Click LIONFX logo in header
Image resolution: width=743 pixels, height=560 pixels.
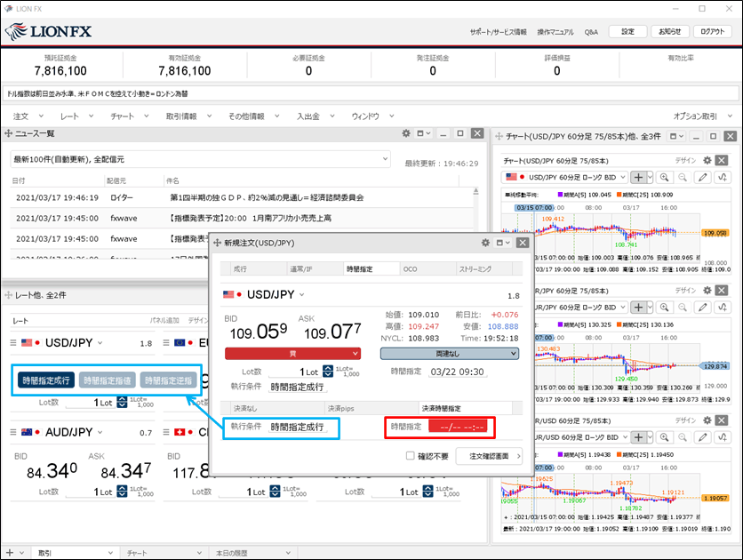(x=49, y=32)
